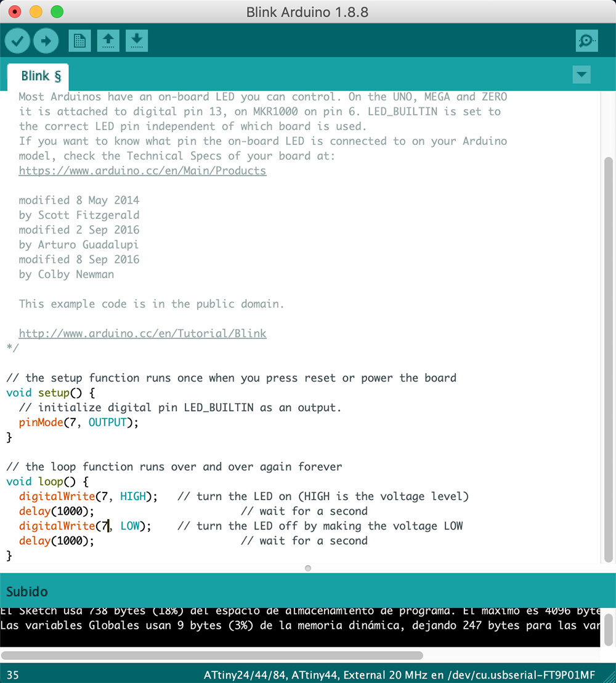Click the first 'delay(1000);' statement
Viewport: 616px width, 683px height.
point(57,512)
